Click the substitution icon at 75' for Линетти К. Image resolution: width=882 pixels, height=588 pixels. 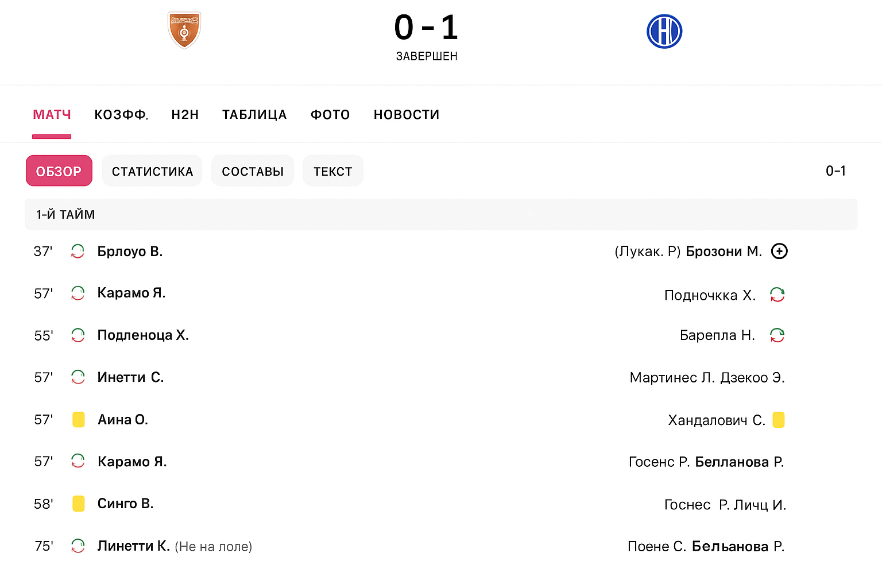pos(78,546)
